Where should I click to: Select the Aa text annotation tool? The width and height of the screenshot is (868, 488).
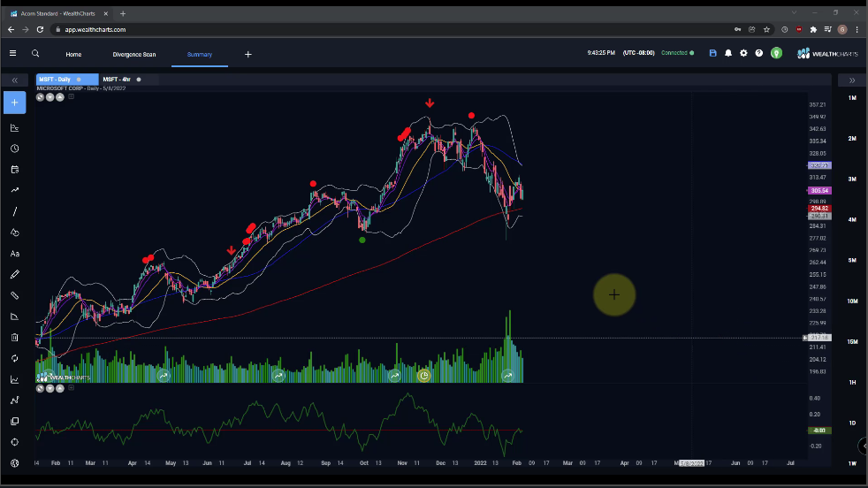pyautogui.click(x=15, y=254)
